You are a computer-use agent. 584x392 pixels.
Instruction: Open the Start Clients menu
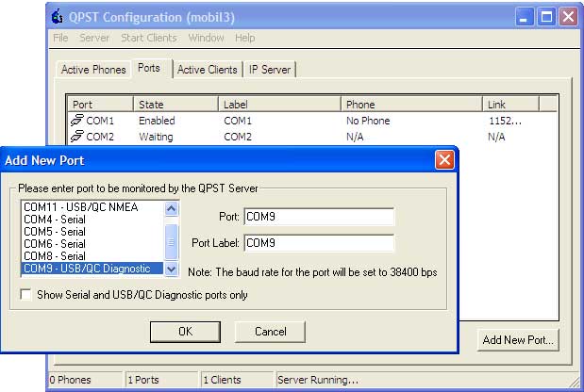(x=149, y=38)
